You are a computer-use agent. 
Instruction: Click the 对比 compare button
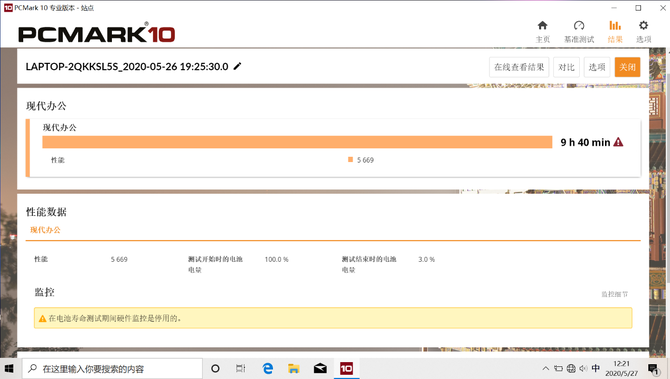coord(567,67)
